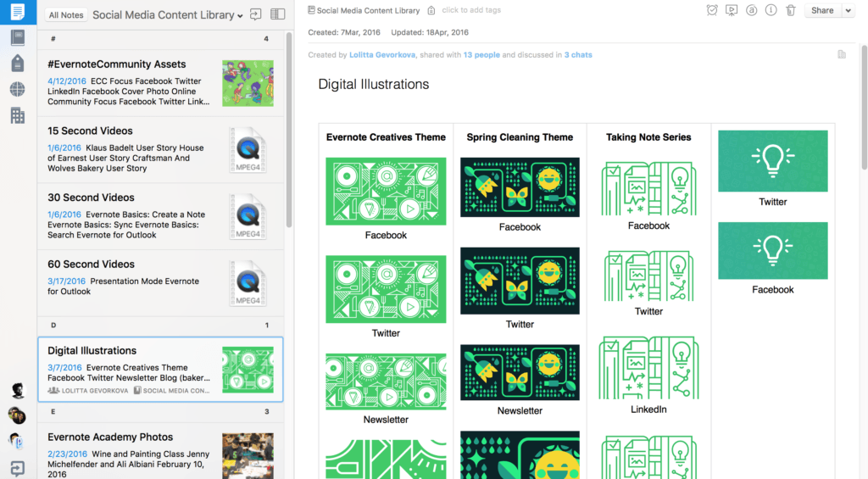Select the Digital Illustrations note in list
The image size is (868, 479).
[x=160, y=370]
